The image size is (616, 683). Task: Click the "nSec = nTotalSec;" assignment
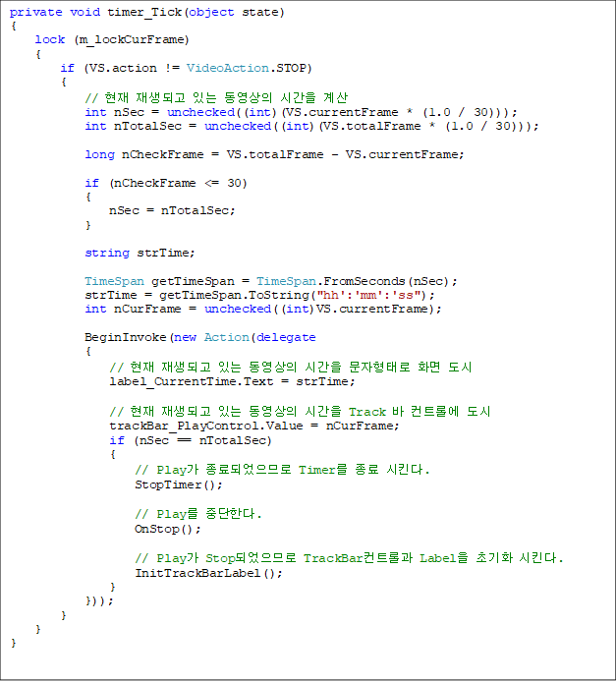click(x=172, y=211)
